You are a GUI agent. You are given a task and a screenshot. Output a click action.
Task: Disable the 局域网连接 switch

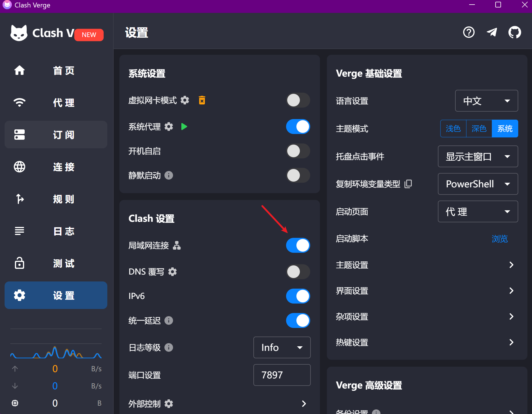coord(298,245)
